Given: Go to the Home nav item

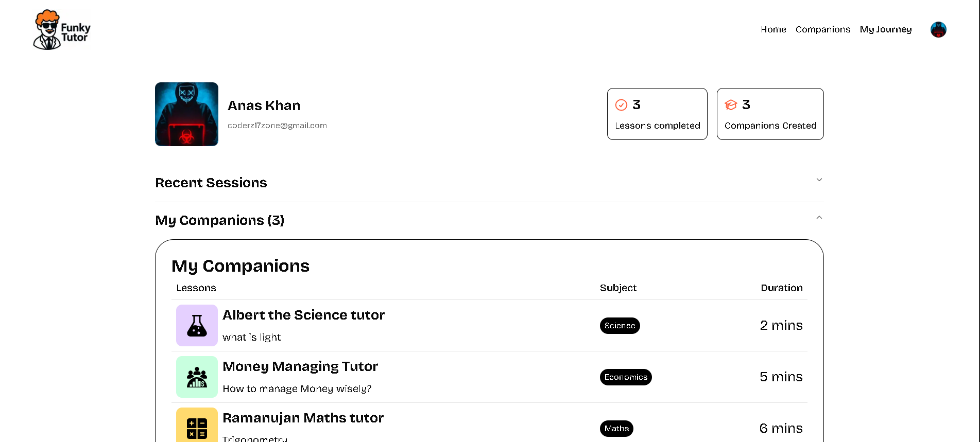Looking at the screenshot, I should click(x=773, y=30).
